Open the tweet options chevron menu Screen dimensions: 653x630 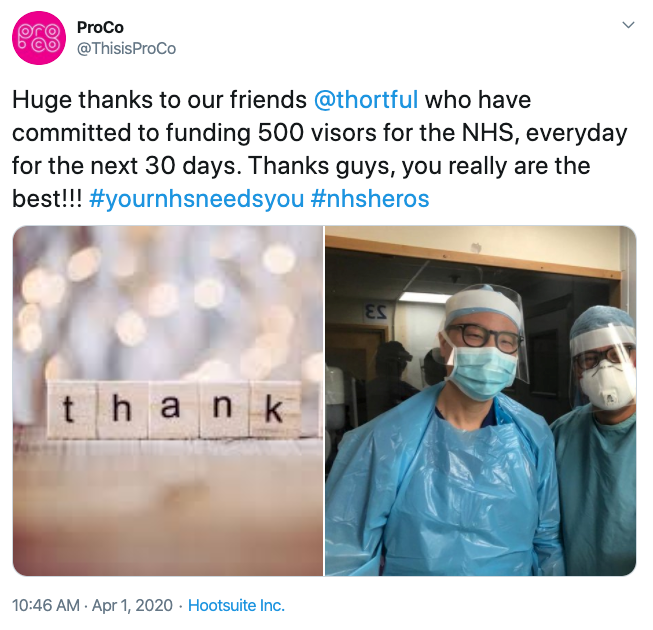pos(628,25)
